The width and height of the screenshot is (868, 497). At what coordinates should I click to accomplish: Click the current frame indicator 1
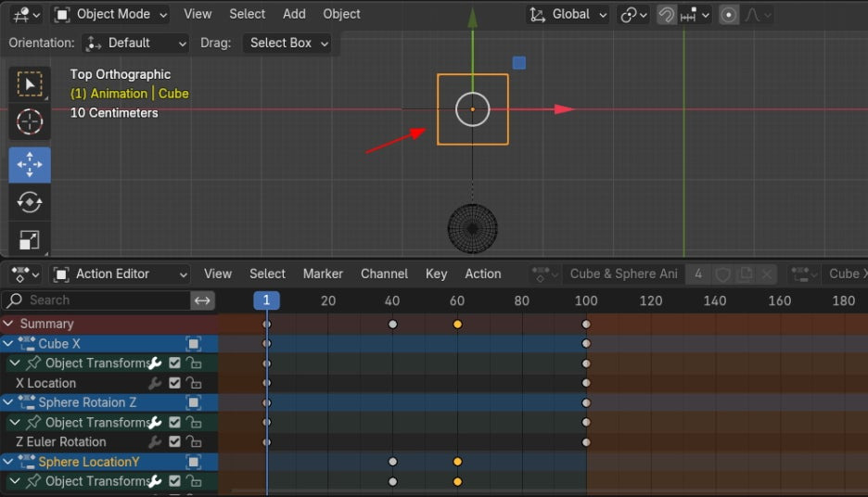coord(266,300)
